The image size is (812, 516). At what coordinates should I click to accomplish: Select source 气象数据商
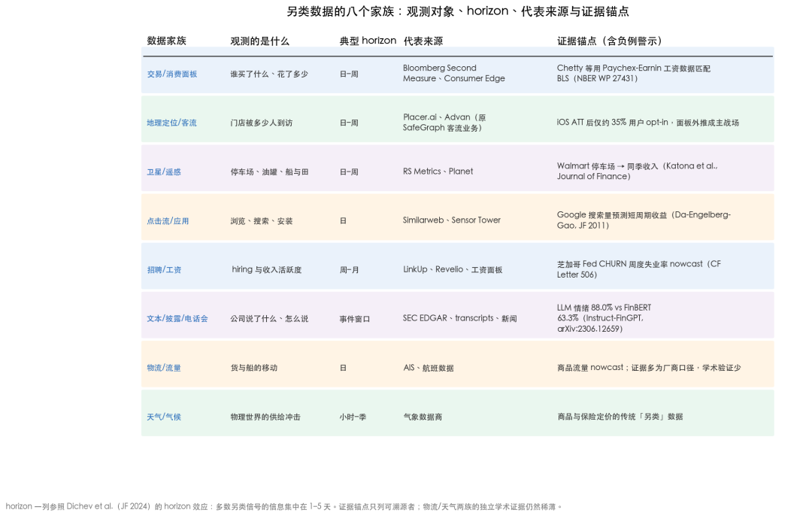pos(423,417)
